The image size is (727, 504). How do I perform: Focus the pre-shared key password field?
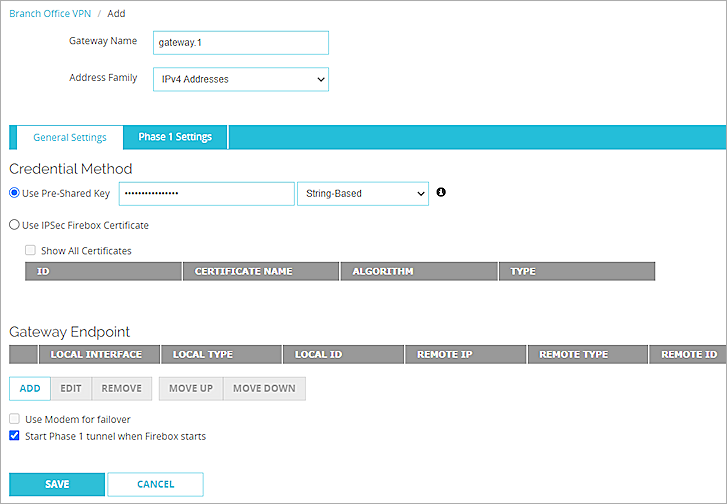tap(206, 194)
